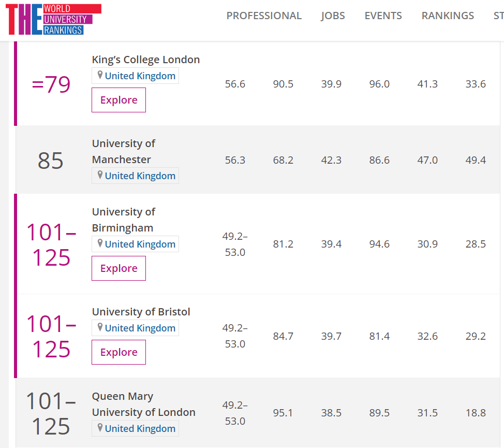
Task: Open the Jobs menu item
Action: pos(333,16)
